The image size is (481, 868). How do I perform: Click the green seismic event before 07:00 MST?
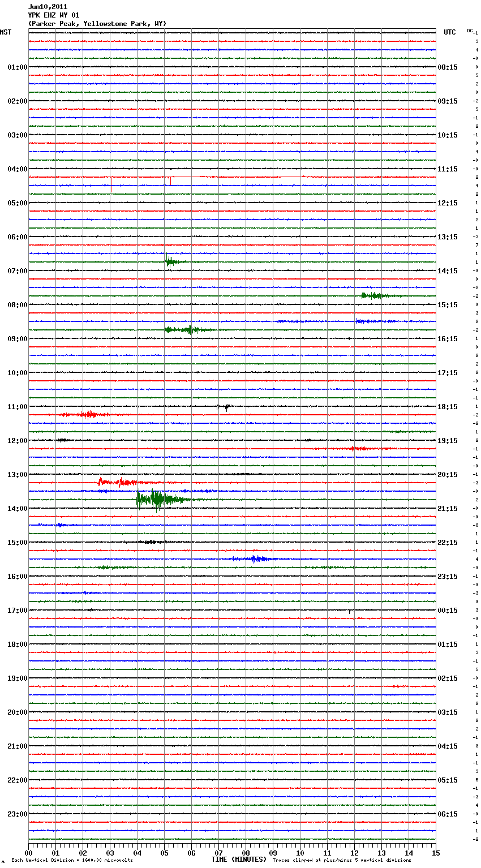(171, 261)
